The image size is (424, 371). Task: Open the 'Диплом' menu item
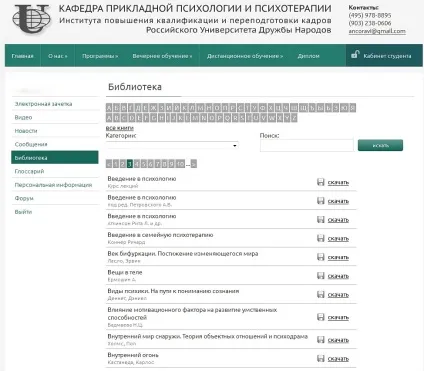click(x=308, y=56)
